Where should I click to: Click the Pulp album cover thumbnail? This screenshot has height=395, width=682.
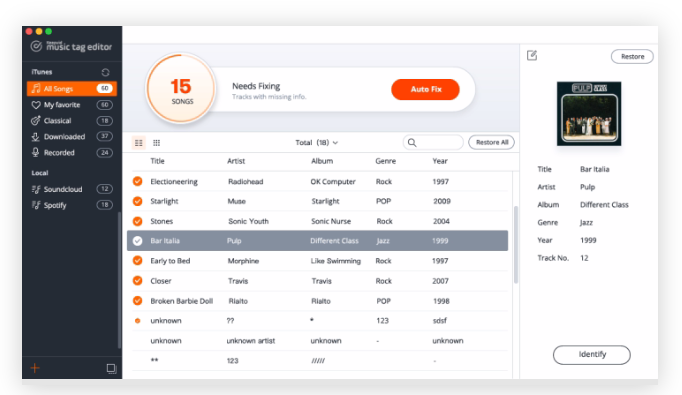589,114
